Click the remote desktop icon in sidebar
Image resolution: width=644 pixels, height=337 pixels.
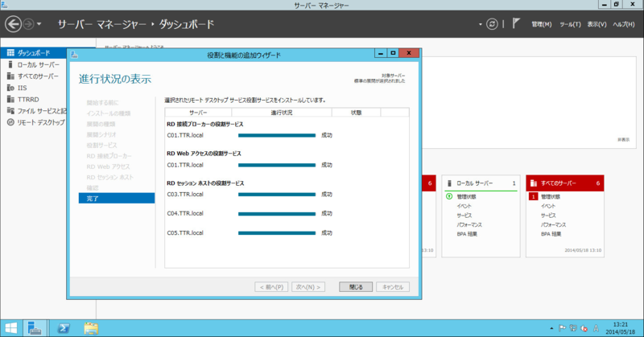tap(10, 122)
